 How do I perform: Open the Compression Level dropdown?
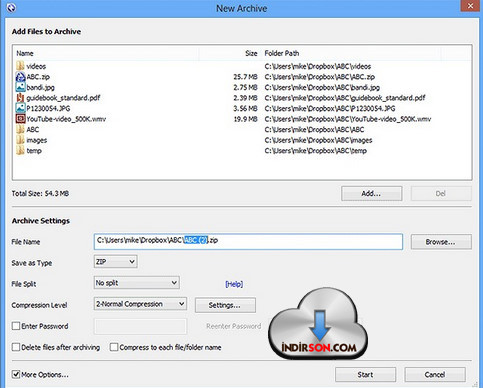tap(140, 304)
